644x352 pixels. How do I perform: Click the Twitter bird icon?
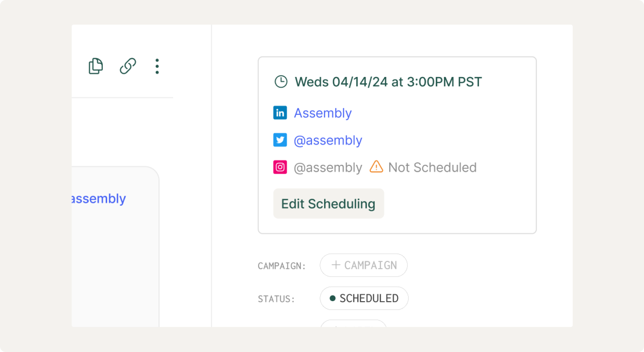click(280, 140)
